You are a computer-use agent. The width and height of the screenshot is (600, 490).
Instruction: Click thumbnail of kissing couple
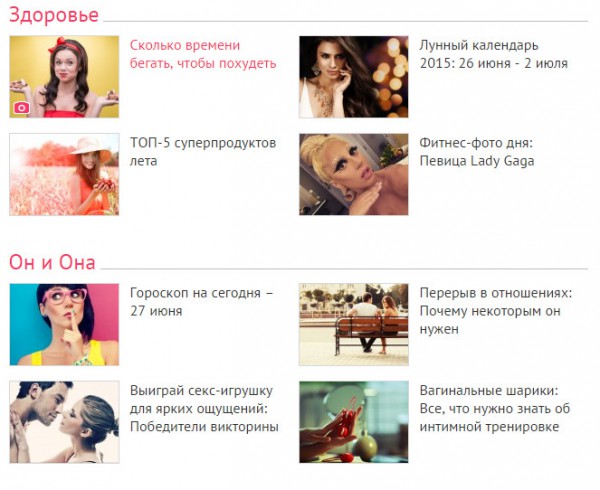[x=64, y=422]
